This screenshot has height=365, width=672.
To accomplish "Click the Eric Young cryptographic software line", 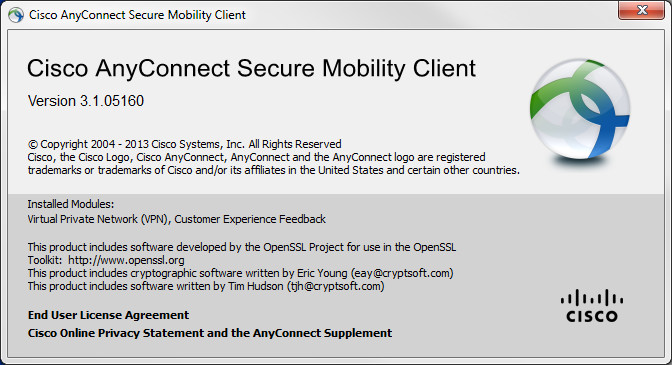I will tap(240, 273).
